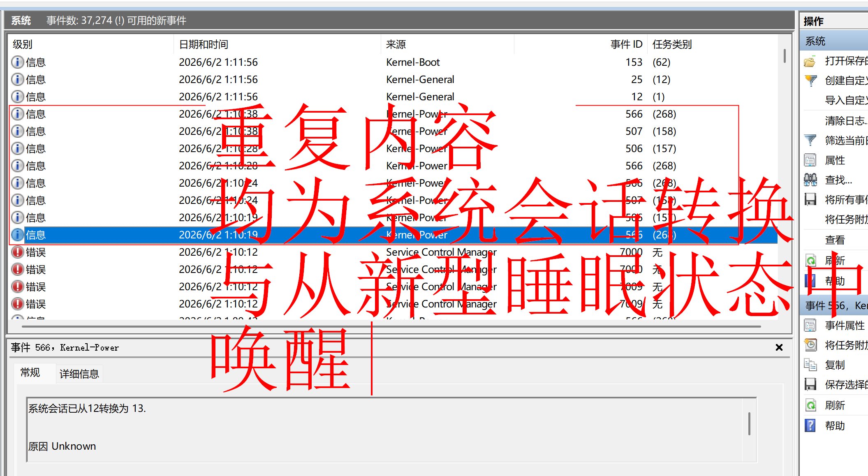
Task: Click the 属性 action label
Action: pyautogui.click(x=835, y=160)
